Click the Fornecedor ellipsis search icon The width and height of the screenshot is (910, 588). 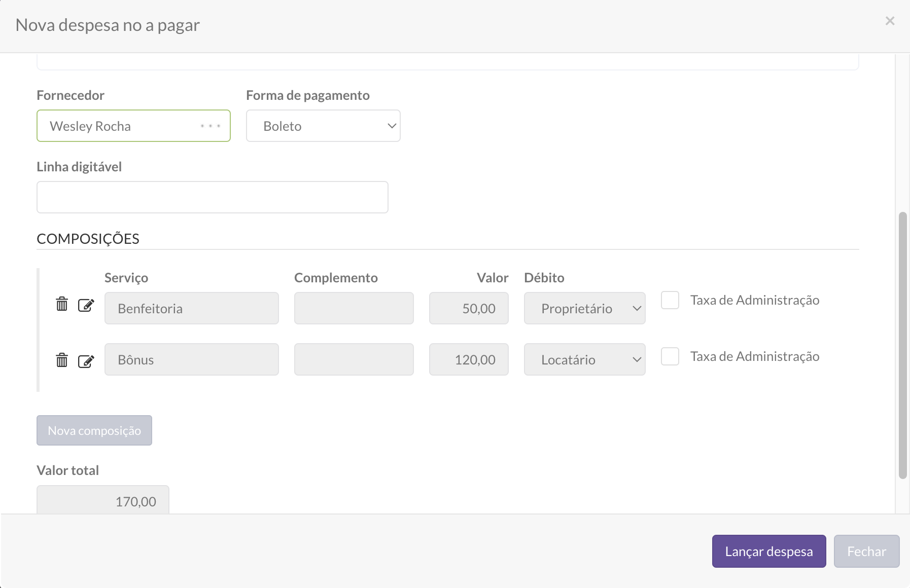pos(210,126)
